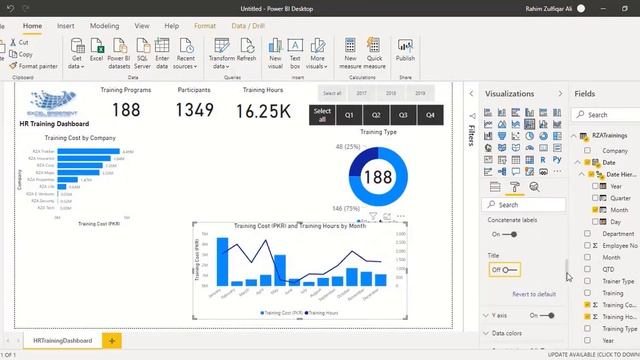Collapse the Visualizations pane arrow
This screenshot has width=640, height=360.
[x=560, y=93]
